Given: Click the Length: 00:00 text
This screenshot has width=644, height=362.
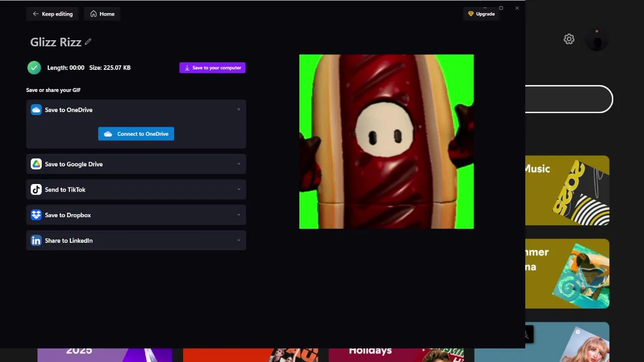Looking at the screenshot, I should coord(66,68).
